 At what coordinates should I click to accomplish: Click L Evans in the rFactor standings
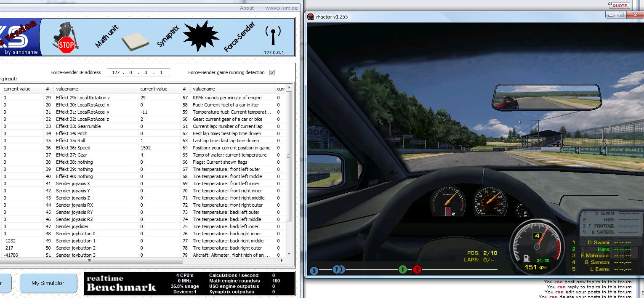click(x=600, y=269)
